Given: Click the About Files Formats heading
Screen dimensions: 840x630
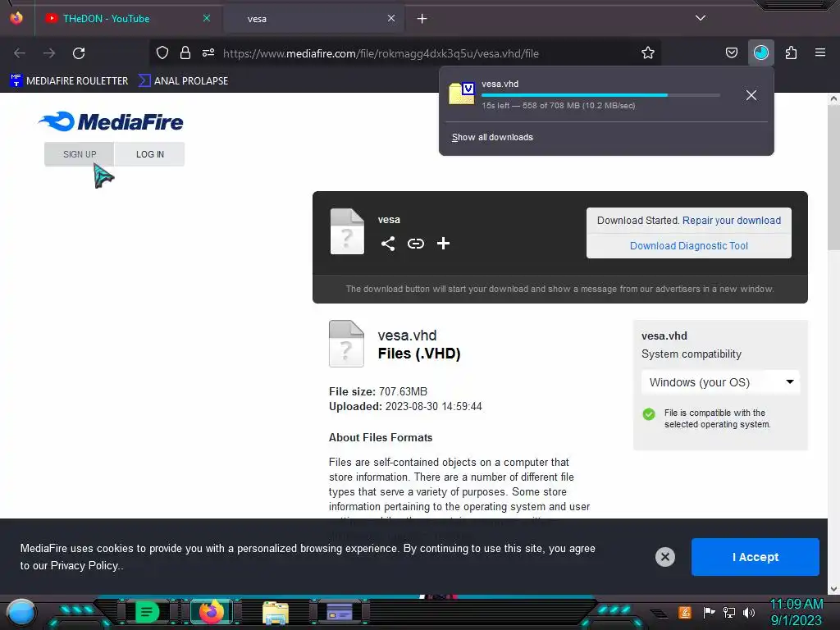Looking at the screenshot, I should [381, 438].
